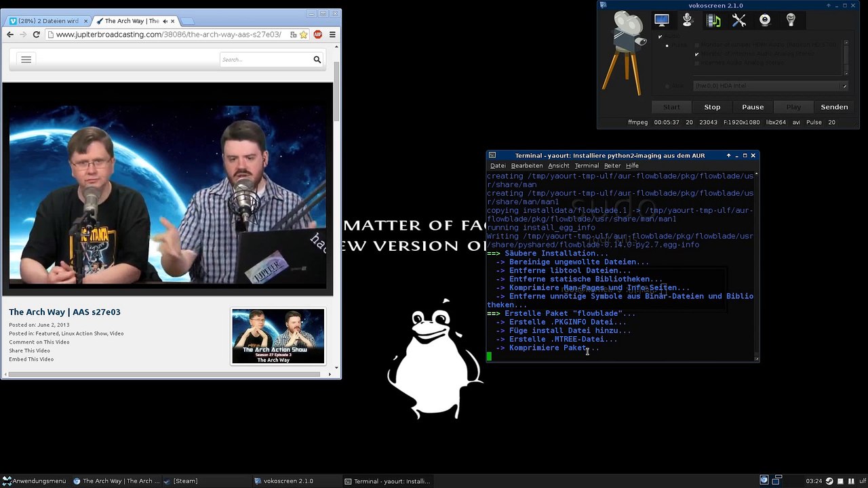The image size is (868, 488).
Task: Click the vokoscreen Stop button
Action: click(712, 107)
